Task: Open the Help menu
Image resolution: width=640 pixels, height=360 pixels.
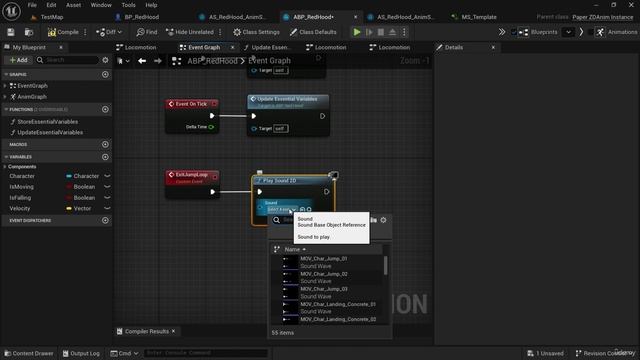Action: [151, 5]
